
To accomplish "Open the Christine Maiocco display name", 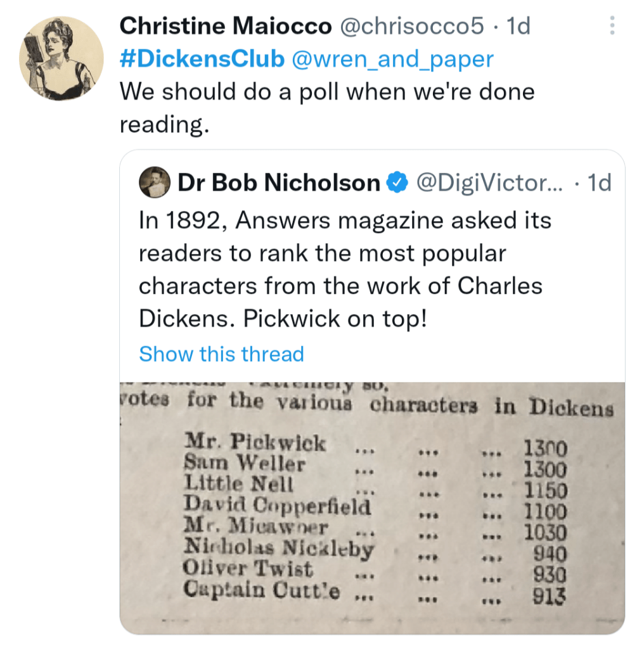I will tap(226, 26).
